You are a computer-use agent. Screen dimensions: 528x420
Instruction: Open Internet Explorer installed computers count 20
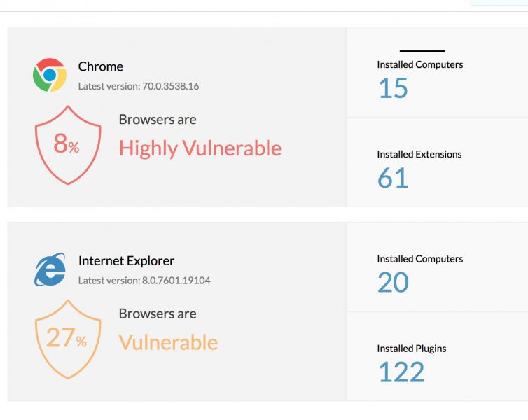pos(393,282)
